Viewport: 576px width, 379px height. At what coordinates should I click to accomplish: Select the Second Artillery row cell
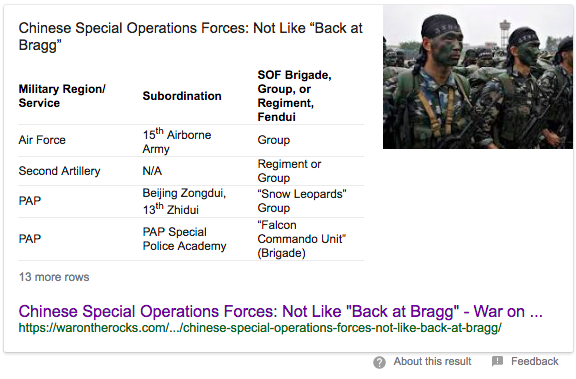(x=60, y=171)
